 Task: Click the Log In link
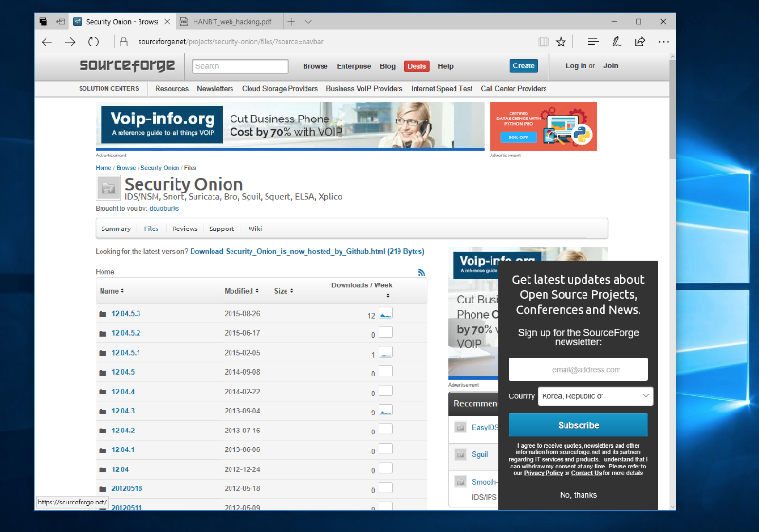[x=576, y=65]
